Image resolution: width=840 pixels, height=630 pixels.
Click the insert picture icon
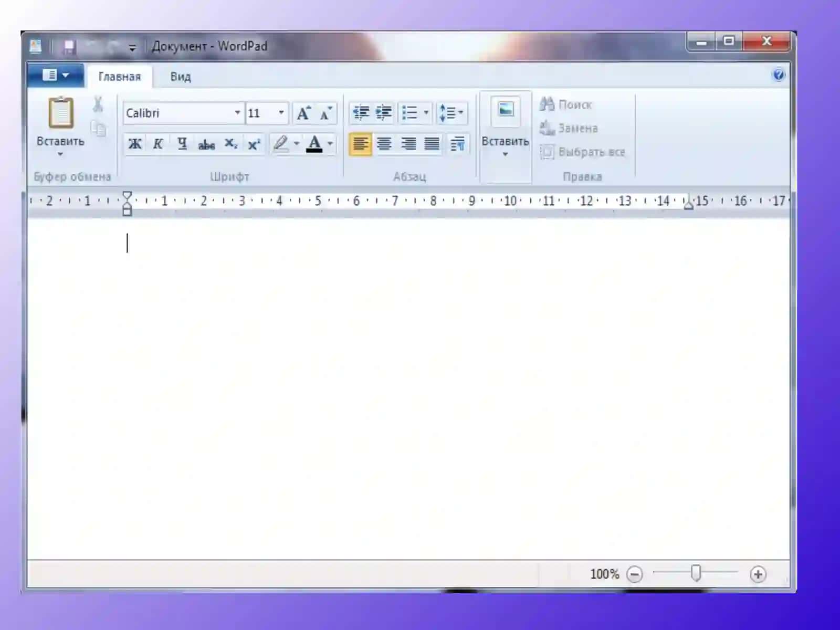pyautogui.click(x=506, y=110)
